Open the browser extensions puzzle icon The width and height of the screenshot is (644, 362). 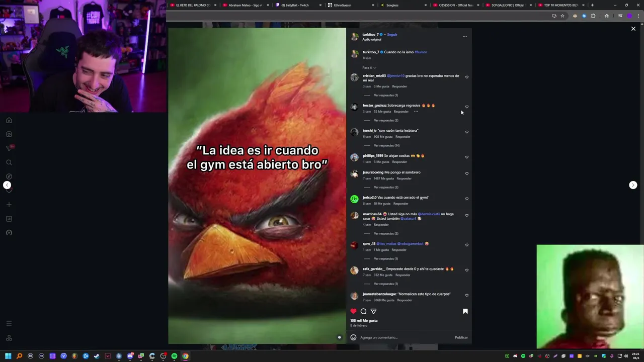593,16
